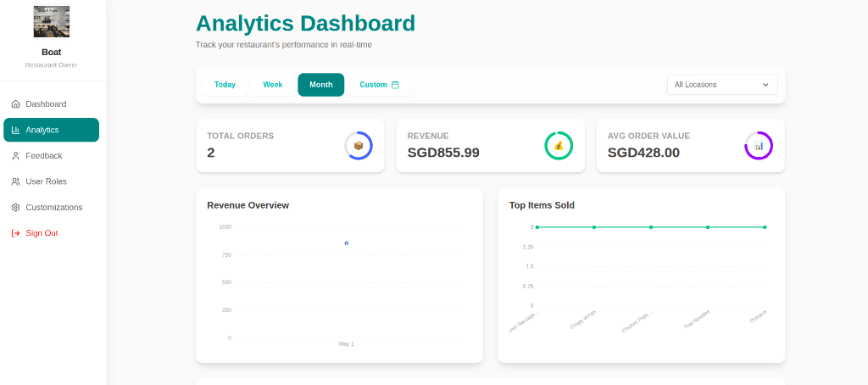This screenshot has height=385, width=868.
Task: Open the All Locations dropdown
Action: (x=722, y=85)
